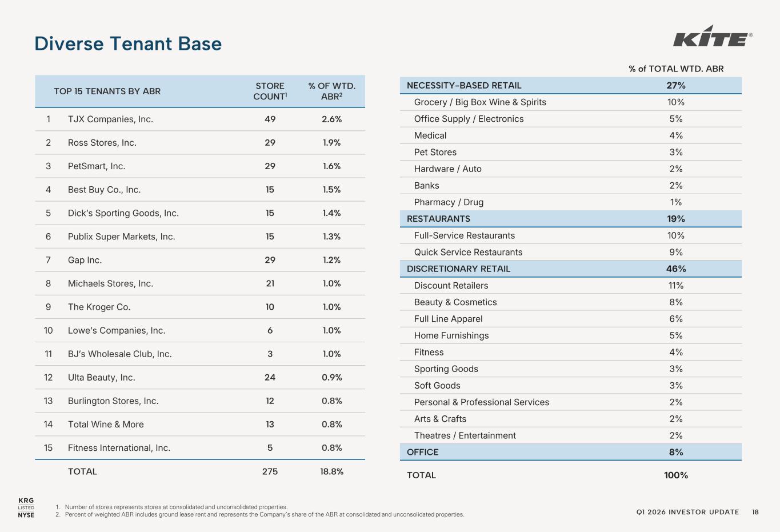Click the Top 15 Tenants by ABR header
The height and width of the screenshot is (532, 780).
click(x=107, y=91)
